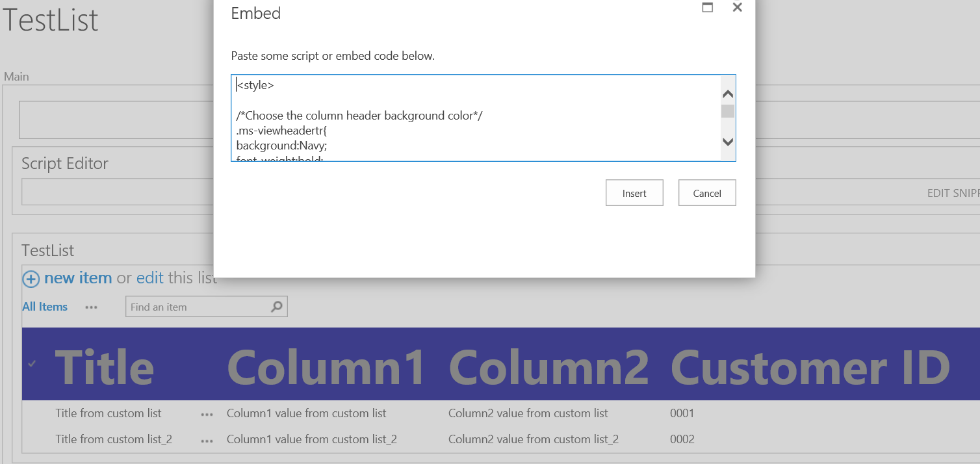The height and width of the screenshot is (464, 980).
Task: Open ellipsis menu for Title from custom list_2
Action: point(206,439)
